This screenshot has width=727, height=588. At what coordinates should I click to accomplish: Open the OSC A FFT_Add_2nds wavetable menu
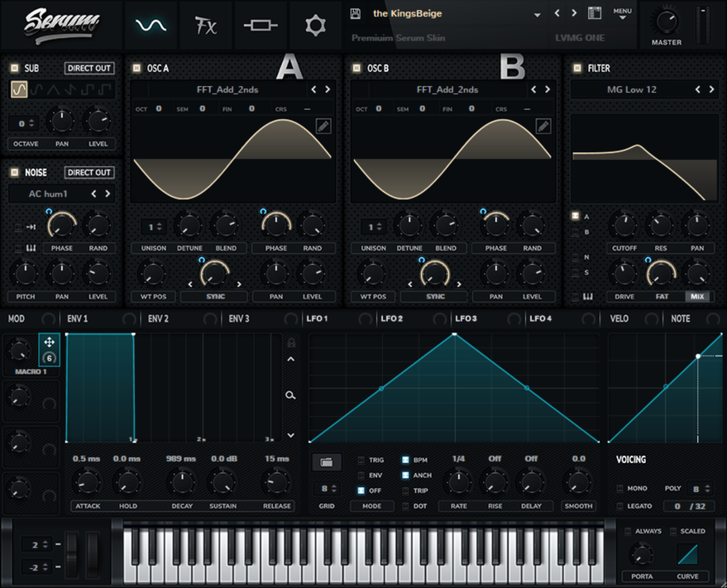pos(227,89)
